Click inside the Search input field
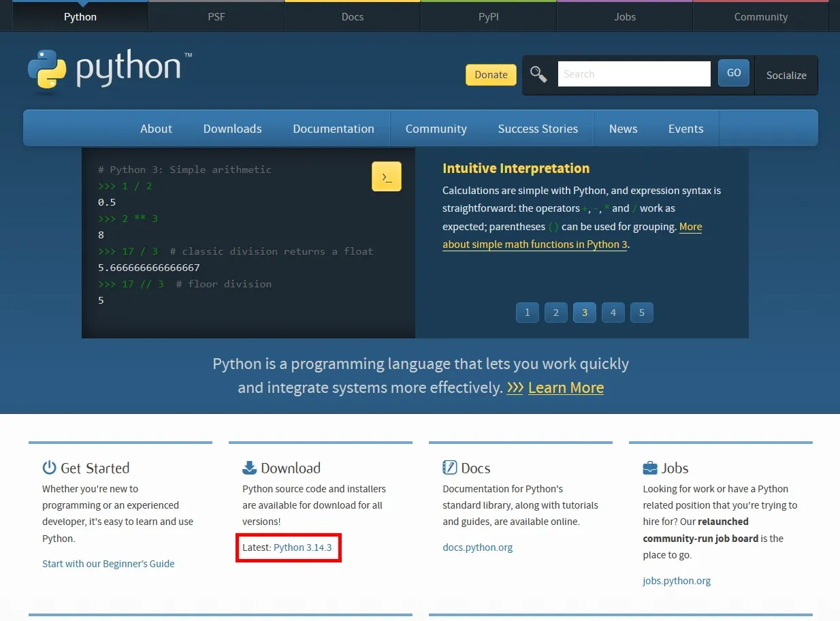840x621 pixels. tap(633, 74)
